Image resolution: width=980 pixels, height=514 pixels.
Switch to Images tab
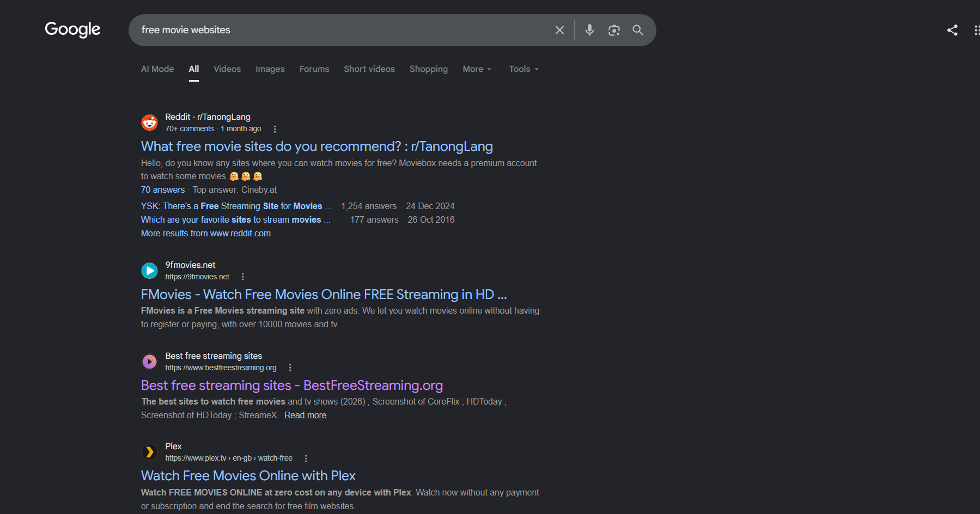(x=270, y=69)
